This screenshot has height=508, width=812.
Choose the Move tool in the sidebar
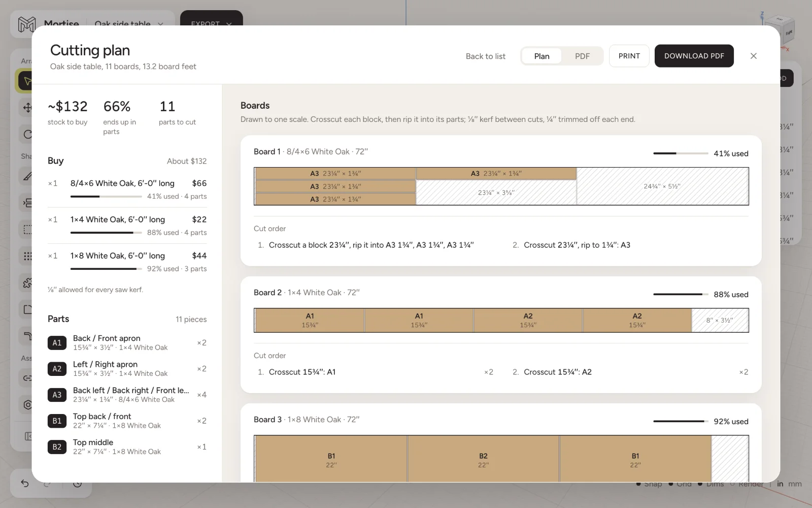(27, 107)
